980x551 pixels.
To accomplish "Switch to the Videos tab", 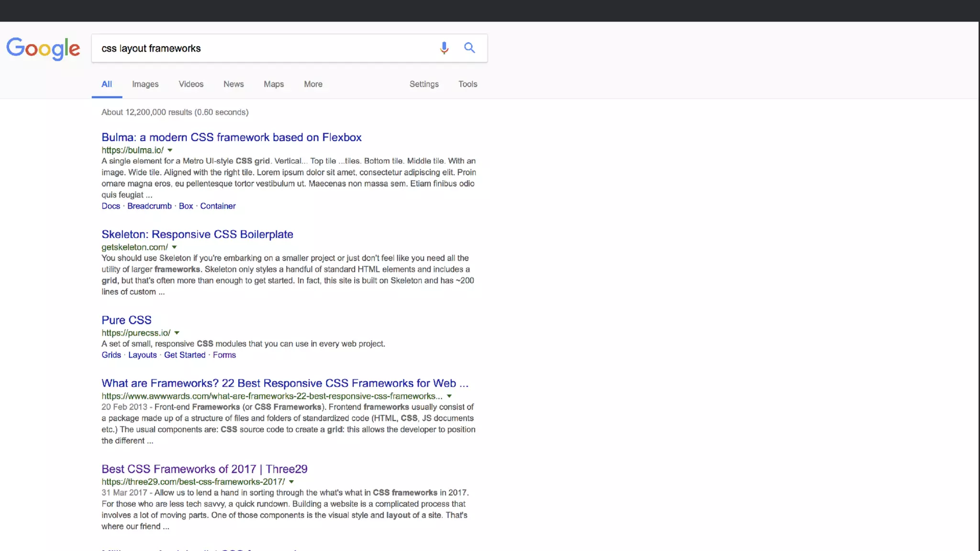I will 191,84.
